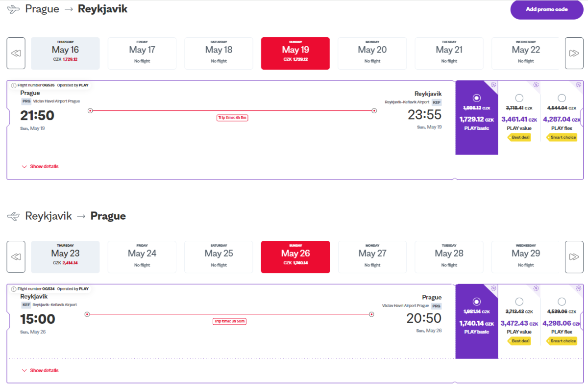This screenshot has width=588, height=385.
Task: Expand Show details for the 21:50 Prague flight
Action: (x=40, y=167)
